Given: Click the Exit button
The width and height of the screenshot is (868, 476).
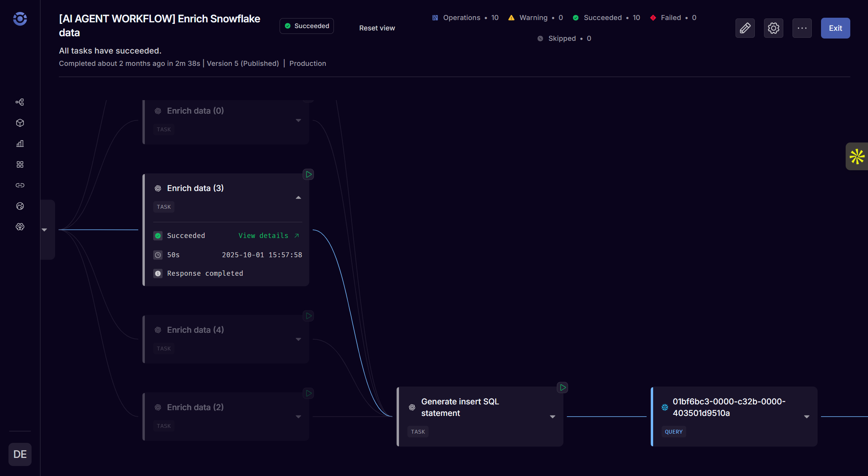Looking at the screenshot, I should click(x=835, y=28).
